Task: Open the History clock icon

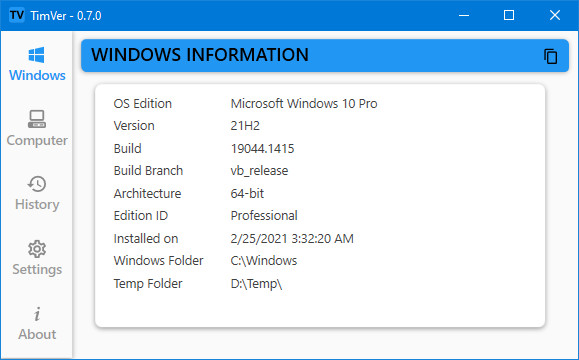Action: 37,184
